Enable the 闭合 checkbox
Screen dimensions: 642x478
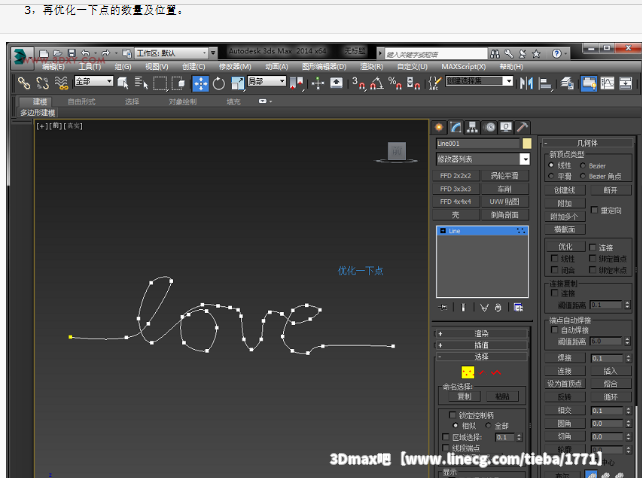click(554, 270)
